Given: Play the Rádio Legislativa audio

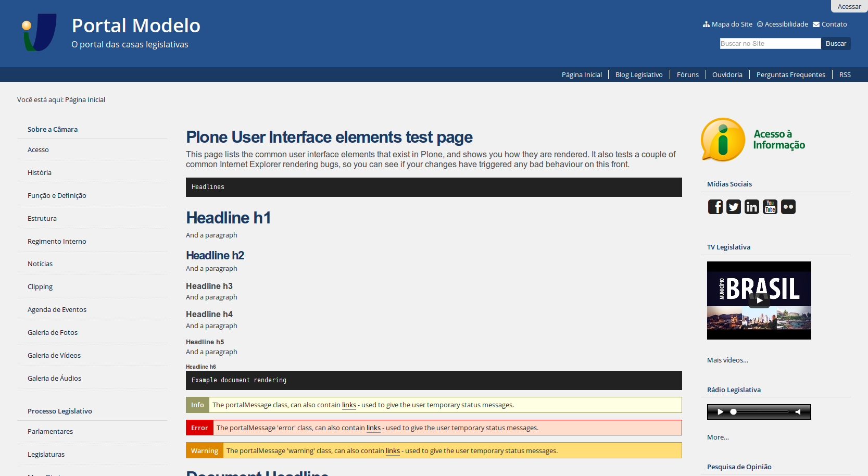Looking at the screenshot, I should (x=721, y=412).
